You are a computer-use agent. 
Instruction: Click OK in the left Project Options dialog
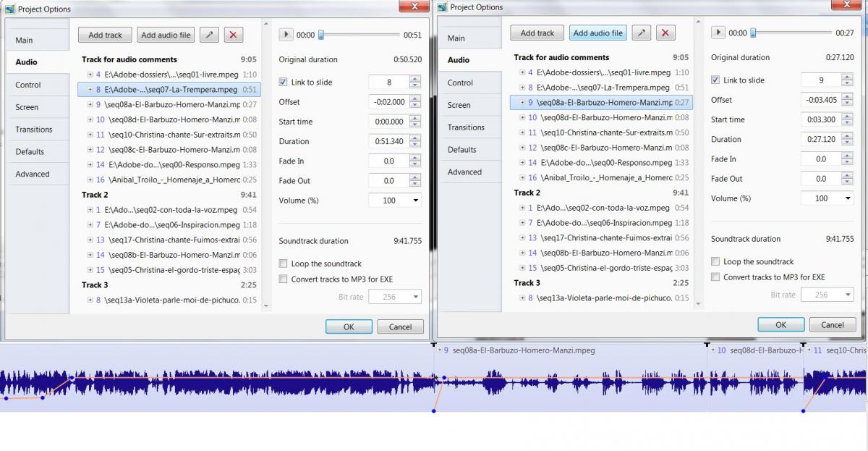[x=349, y=326]
